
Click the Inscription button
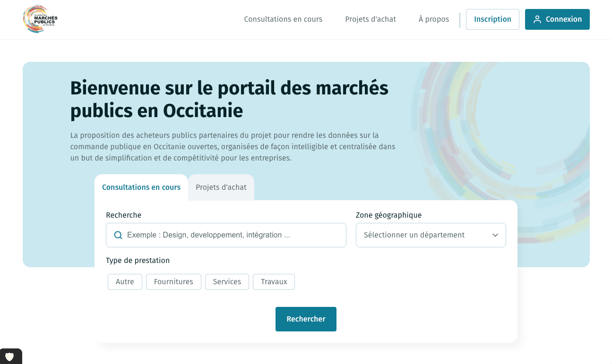[x=492, y=19]
